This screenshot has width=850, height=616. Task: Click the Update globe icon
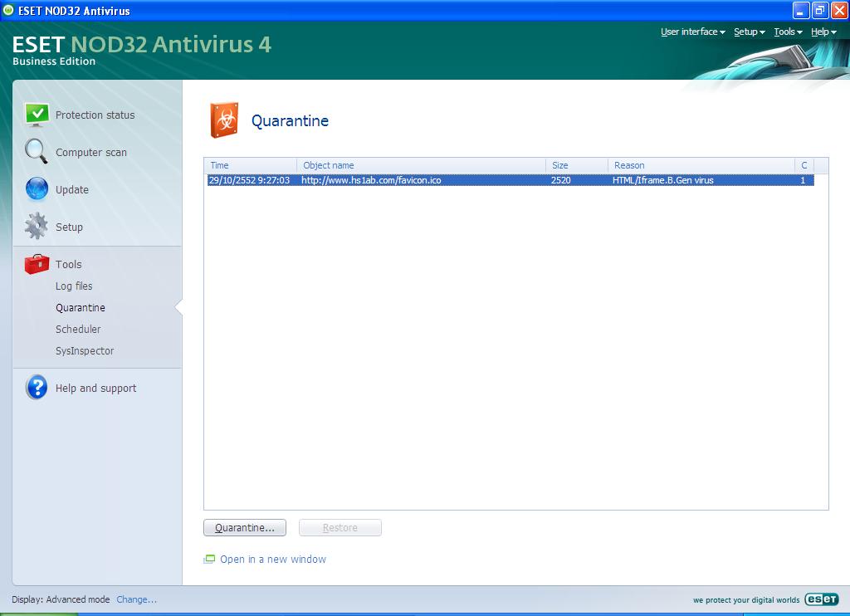pyautogui.click(x=37, y=189)
